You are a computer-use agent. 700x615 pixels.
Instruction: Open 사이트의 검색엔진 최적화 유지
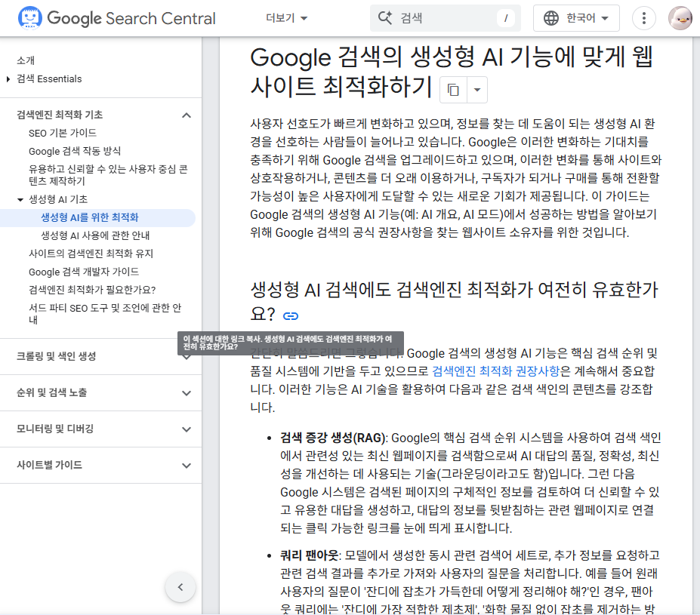91,254
